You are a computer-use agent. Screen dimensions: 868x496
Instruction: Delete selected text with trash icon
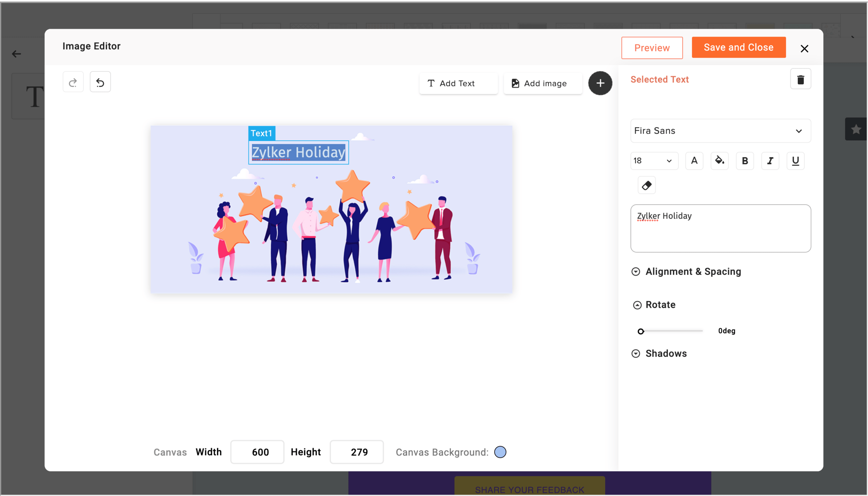click(x=800, y=79)
